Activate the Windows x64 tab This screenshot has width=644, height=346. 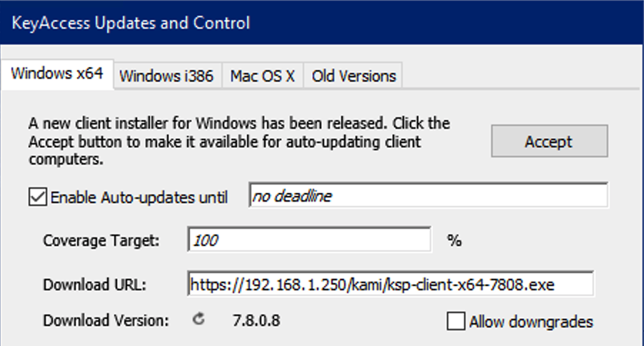pyautogui.click(x=57, y=74)
